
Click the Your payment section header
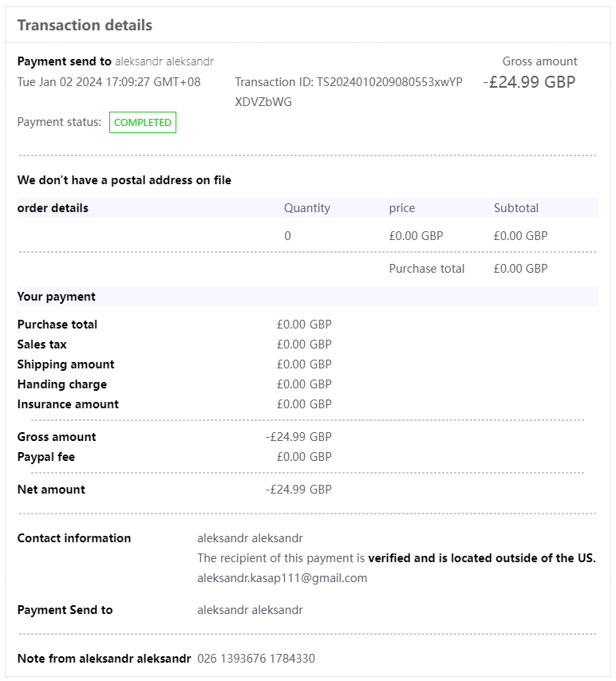[57, 297]
